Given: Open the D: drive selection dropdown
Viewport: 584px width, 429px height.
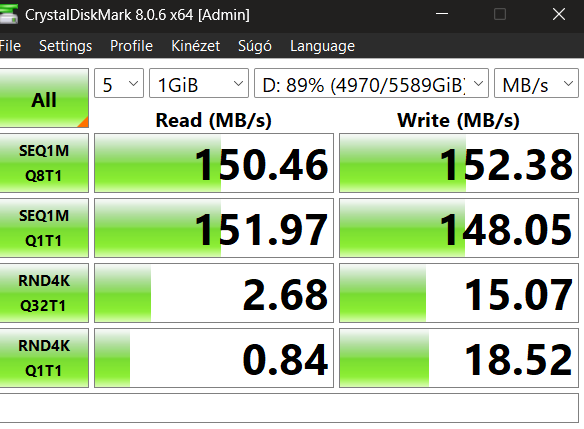Looking at the screenshot, I should [x=371, y=83].
